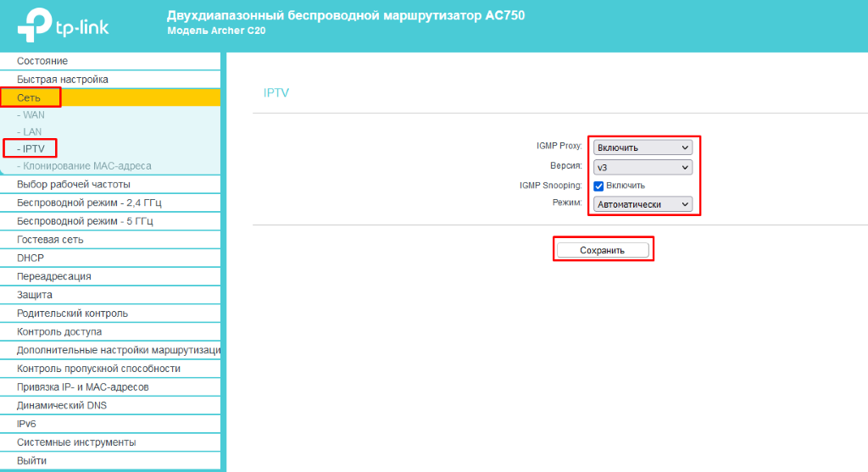This screenshot has width=868, height=472.
Task: Open Быстрая настройка in the sidebar
Action: click(110, 79)
